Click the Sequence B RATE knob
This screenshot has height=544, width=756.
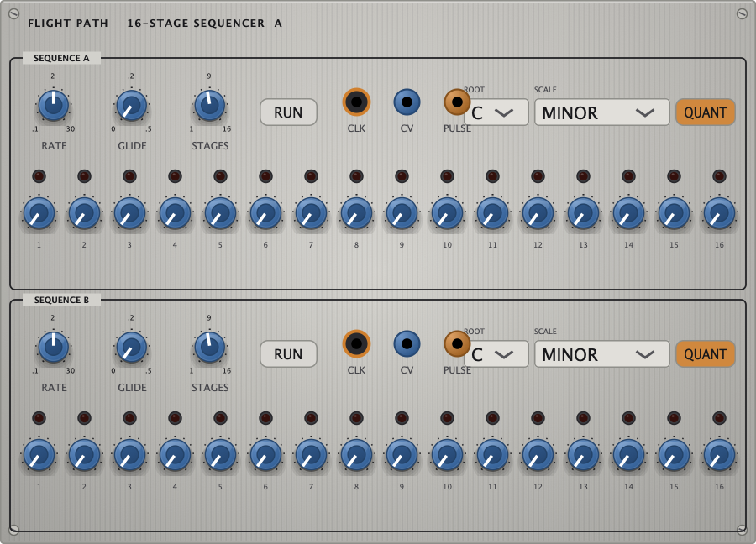click(x=54, y=347)
